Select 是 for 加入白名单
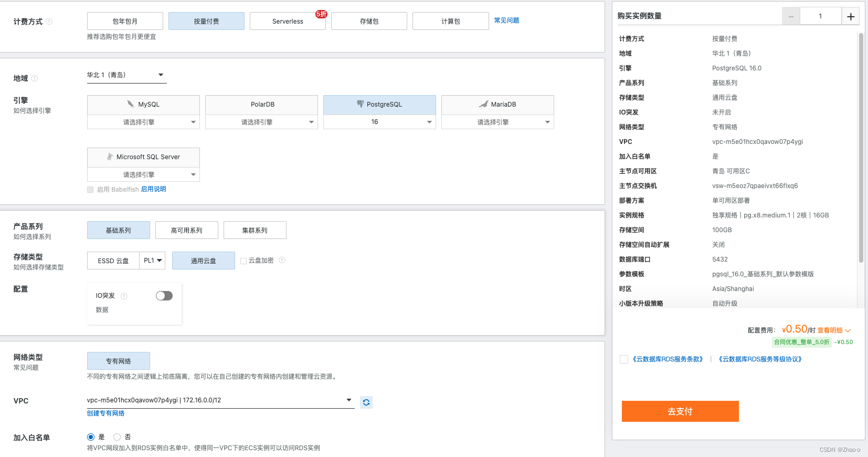This screenshot has width=868, height=457. point(91,437)
